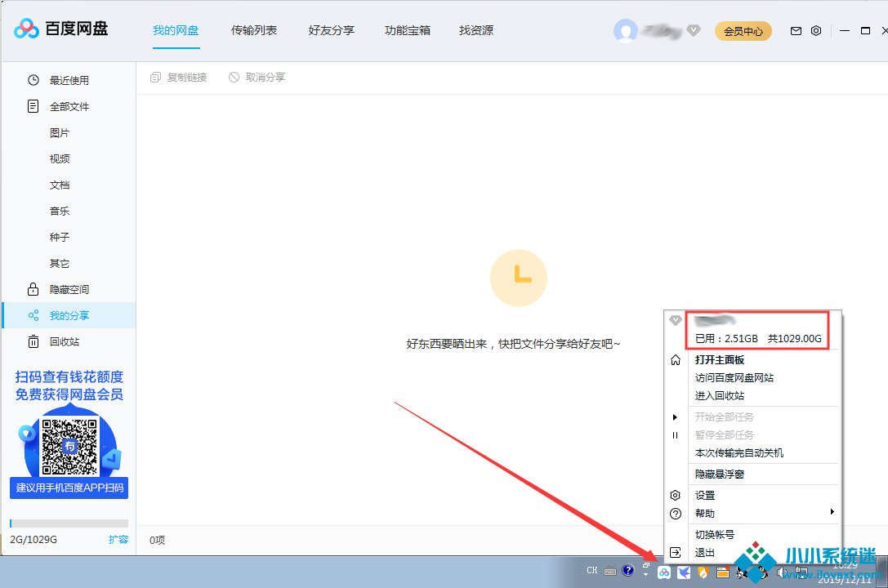Click the 扩容 link to expand storage

pos(118,540)
